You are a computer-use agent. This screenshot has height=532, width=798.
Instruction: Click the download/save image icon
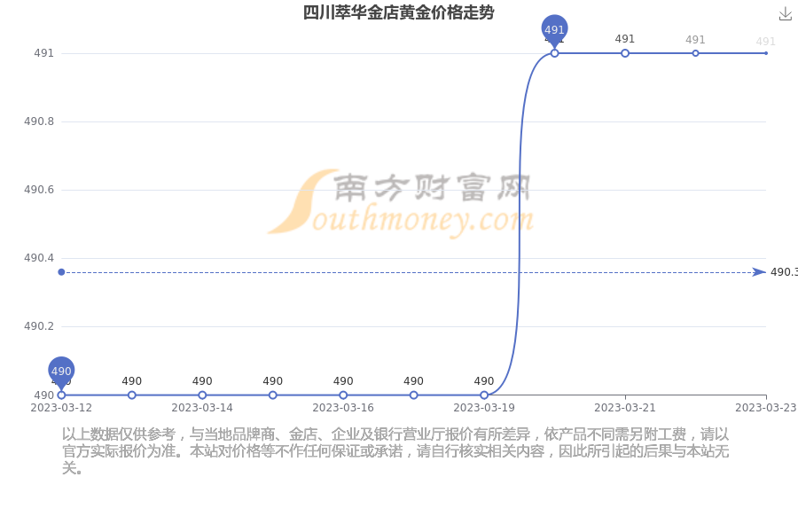(786, 14)
